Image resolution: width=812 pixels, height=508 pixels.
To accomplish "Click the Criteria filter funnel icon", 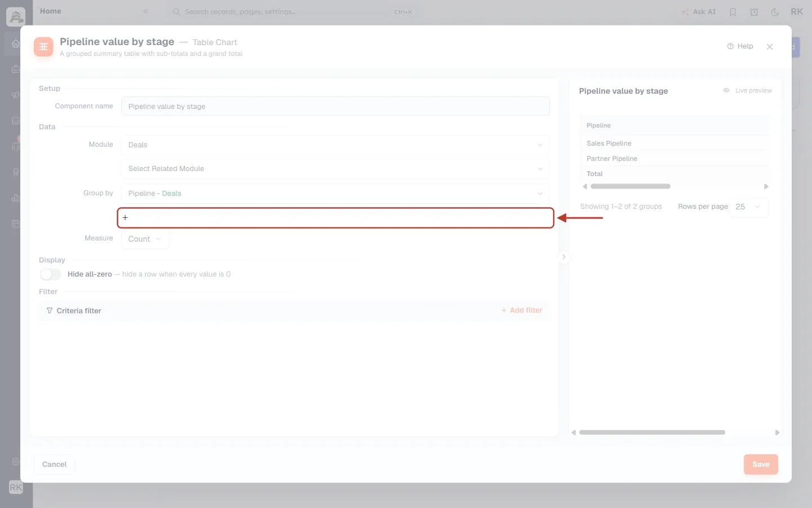I will pyautogui.click(x=50, y=310).
